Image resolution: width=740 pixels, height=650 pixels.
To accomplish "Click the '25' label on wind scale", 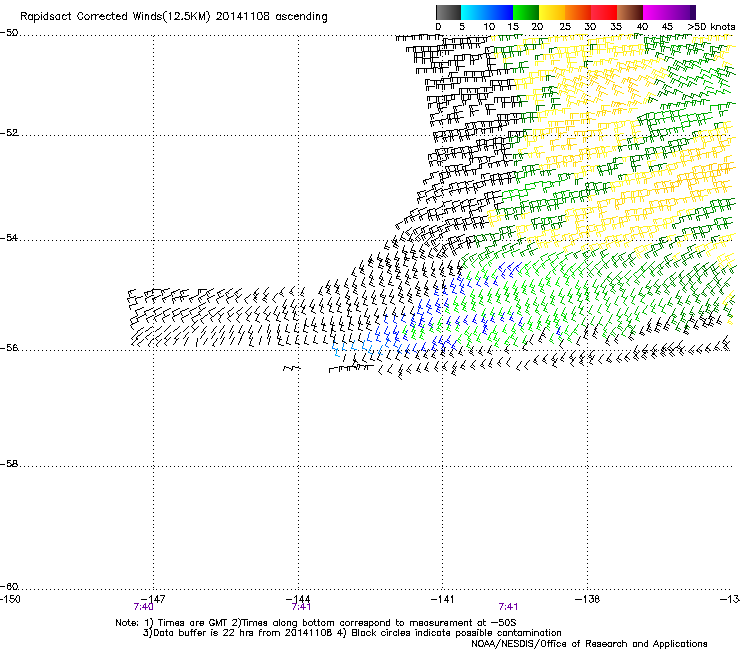I will pos(565,27).
